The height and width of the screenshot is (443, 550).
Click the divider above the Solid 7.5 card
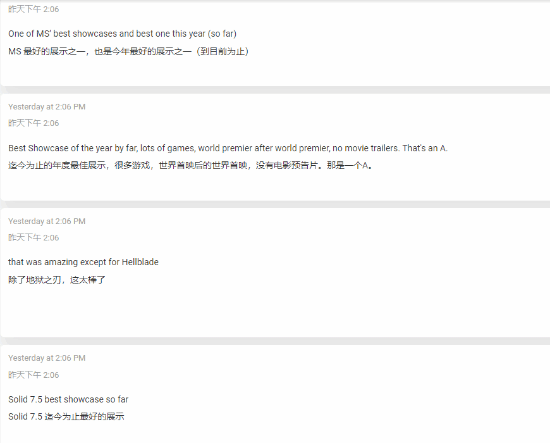(275, 341)
